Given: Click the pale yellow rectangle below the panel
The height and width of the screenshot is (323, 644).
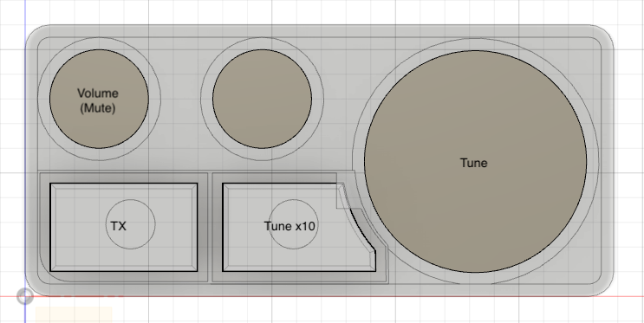Looking at the screenshot, I should click(x=74, y=314).
